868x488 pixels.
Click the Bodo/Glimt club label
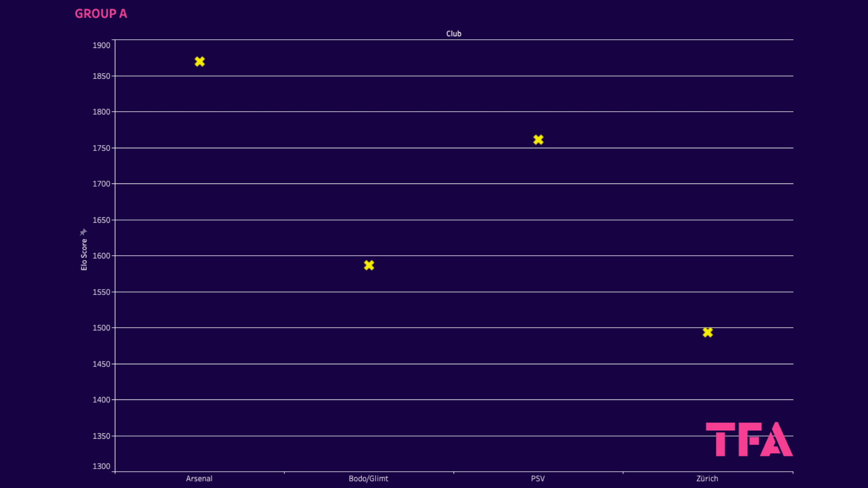click(x=368, y=479)
